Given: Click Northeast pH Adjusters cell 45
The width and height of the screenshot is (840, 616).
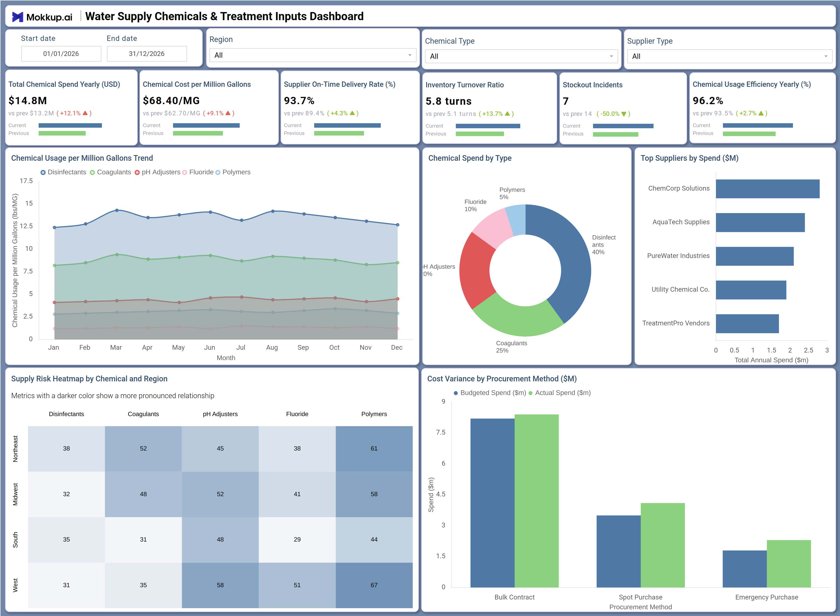Looking at the screenshot, I should point(220,449).
